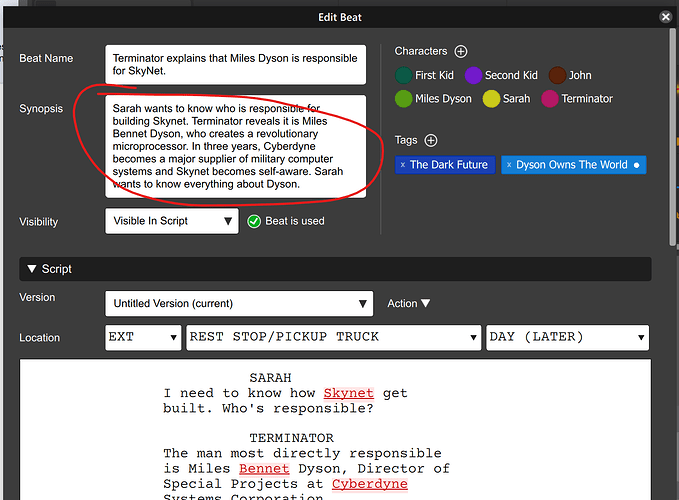Open the DAY (LATER) time dropdown

567,337
